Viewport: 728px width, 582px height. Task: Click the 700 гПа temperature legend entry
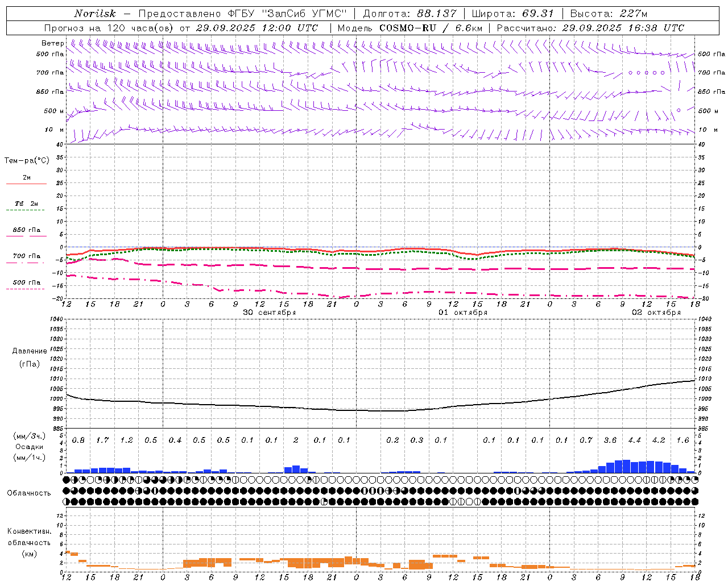[26, 256]
